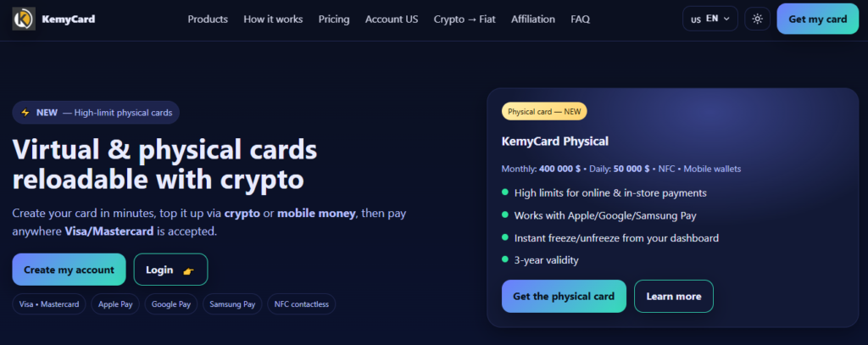This screenshot has height=345, width=868.
Task: Go to How it works section
Action: coord(273,19)
